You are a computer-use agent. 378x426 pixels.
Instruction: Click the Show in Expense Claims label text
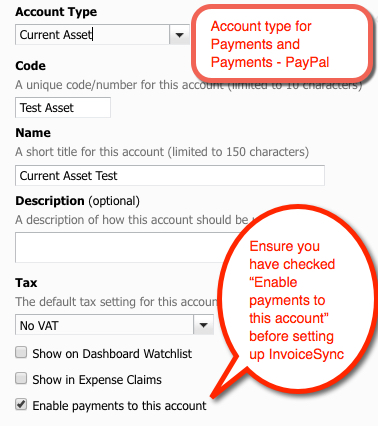97,380
